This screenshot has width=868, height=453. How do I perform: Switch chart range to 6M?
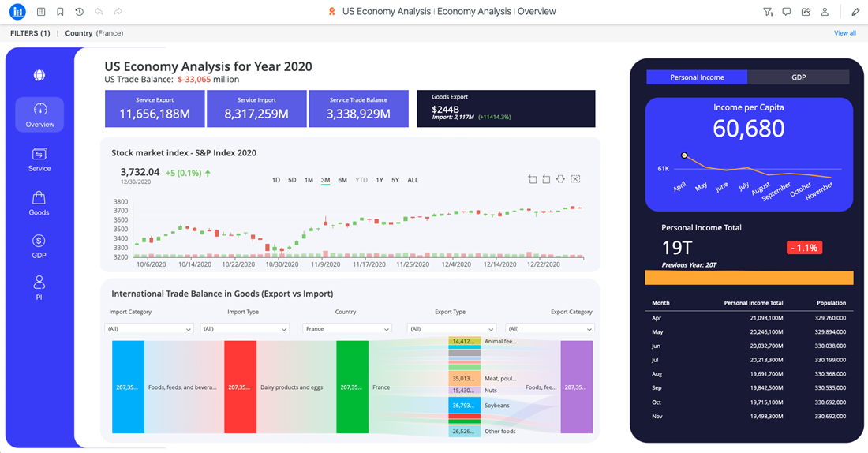click(x=342, y=180)
